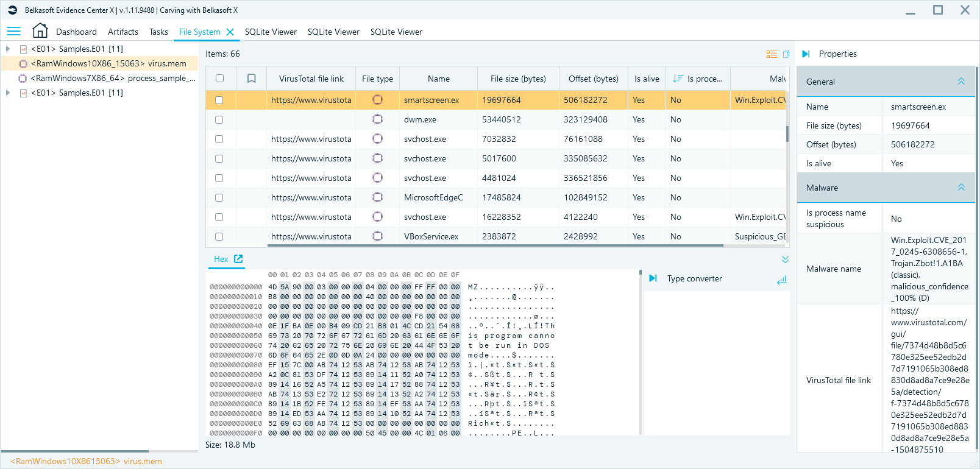Click the file type icon for svchost.exe 7032832
Viewport: 980px width, 469px height.
pos(378,139)
